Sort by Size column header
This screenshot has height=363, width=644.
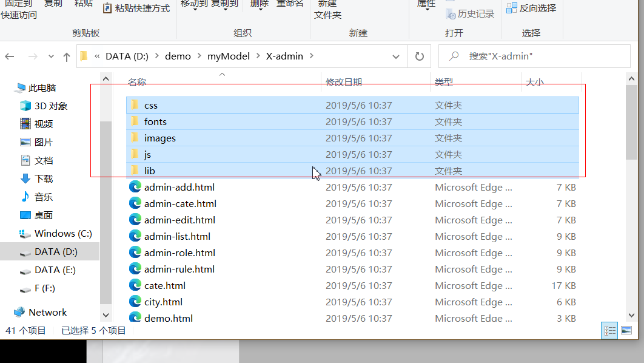(x=534, y=82)
